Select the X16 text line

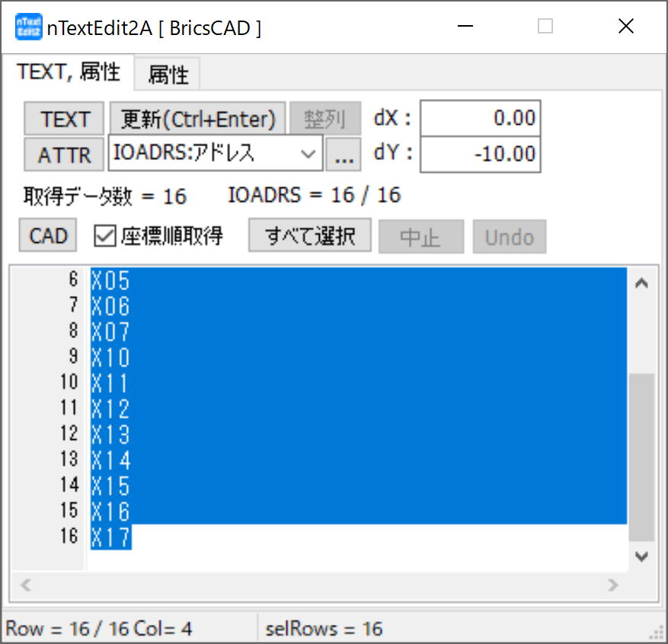(358, 512)
